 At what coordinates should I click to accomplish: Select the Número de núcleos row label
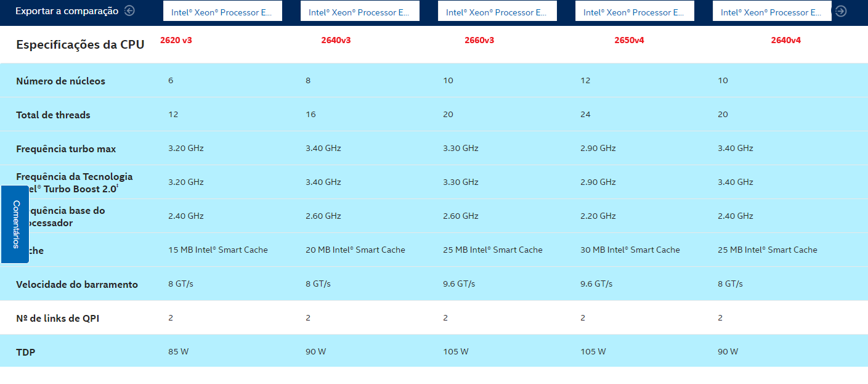pyautogui.click(x=60, y=81)
